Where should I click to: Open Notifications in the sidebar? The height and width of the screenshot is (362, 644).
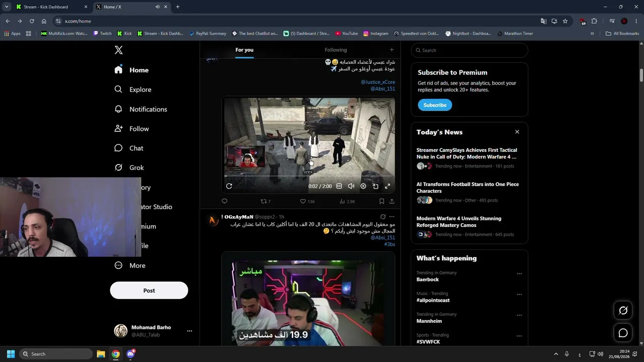[141, 109]
